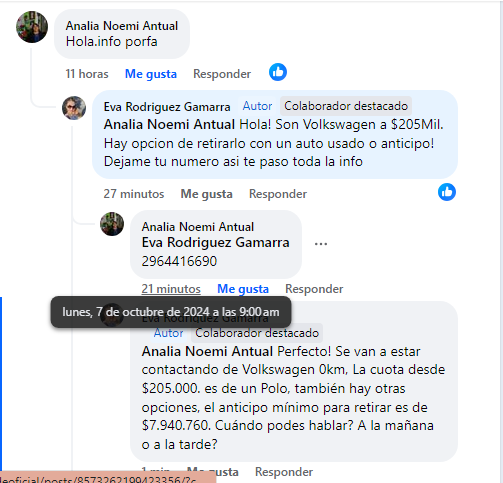The height and width of the screenshot is (483, 503).
Task: Click the Colaborador destacado badge on Eva's first reply
Action: (x=346, y=106)
